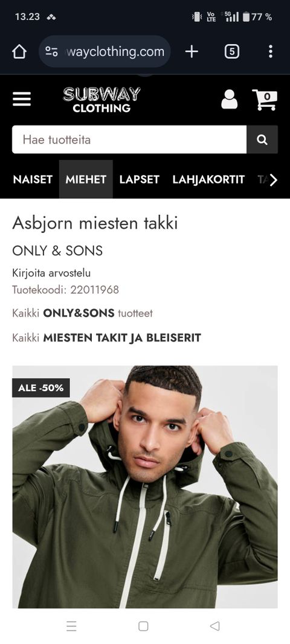Open a new browser tab
The height and width of the screenshot is (644, 290).
(x=192, y=51)
